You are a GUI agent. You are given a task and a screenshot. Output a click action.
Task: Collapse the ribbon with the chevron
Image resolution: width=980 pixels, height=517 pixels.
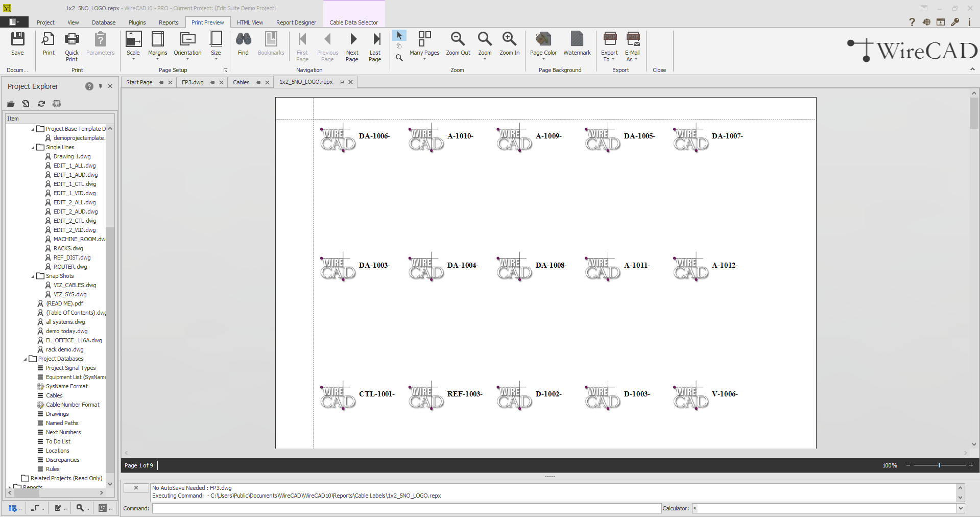click(972, 69)
